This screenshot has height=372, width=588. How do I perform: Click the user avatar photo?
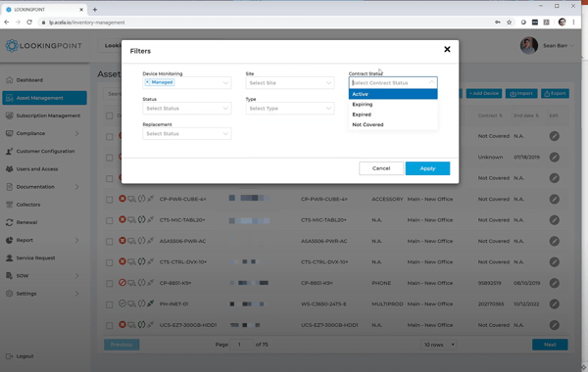click(529, 45)
